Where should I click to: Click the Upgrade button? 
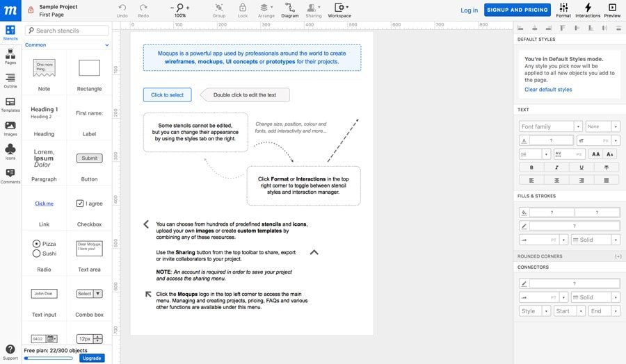(92, 358)
